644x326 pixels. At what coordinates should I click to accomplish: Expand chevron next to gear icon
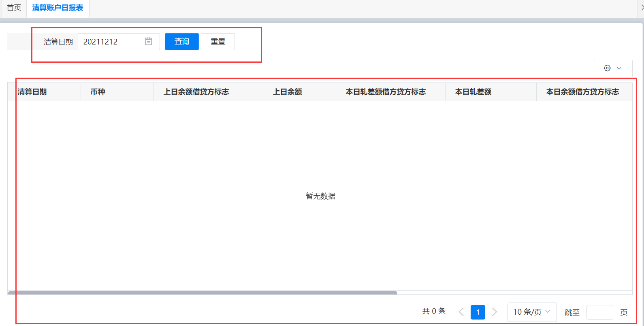point(619,68)
